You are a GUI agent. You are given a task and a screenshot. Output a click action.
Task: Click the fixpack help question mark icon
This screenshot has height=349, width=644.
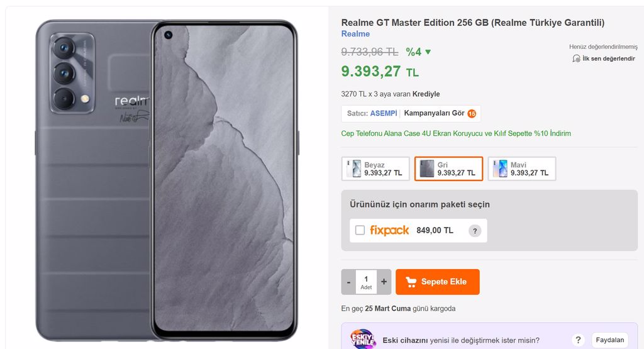tap(475, 231)
